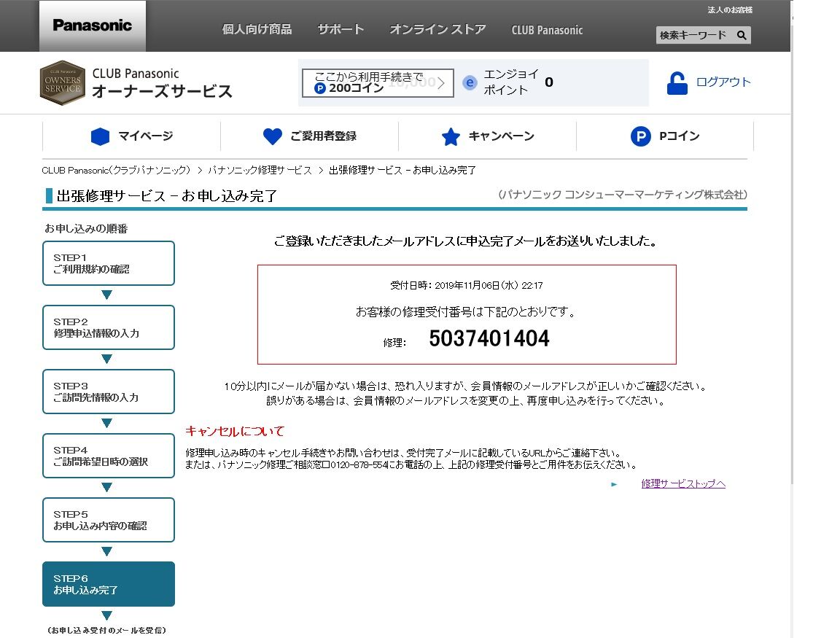Click the Owners Service hexagon badge
The height and width of the screenshot is (638, 840).
coord(63,83)
